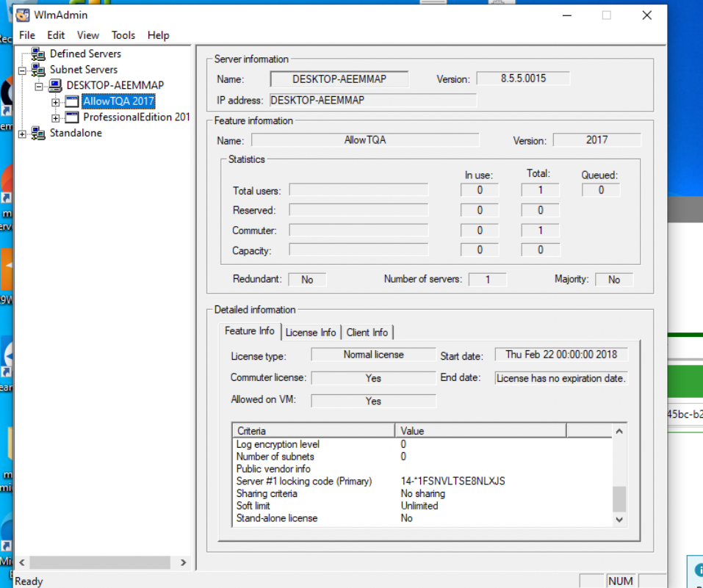This screenshot has width=703, height=588.
Task: Select the Soft limit row
Action: (x=422, y=506)
